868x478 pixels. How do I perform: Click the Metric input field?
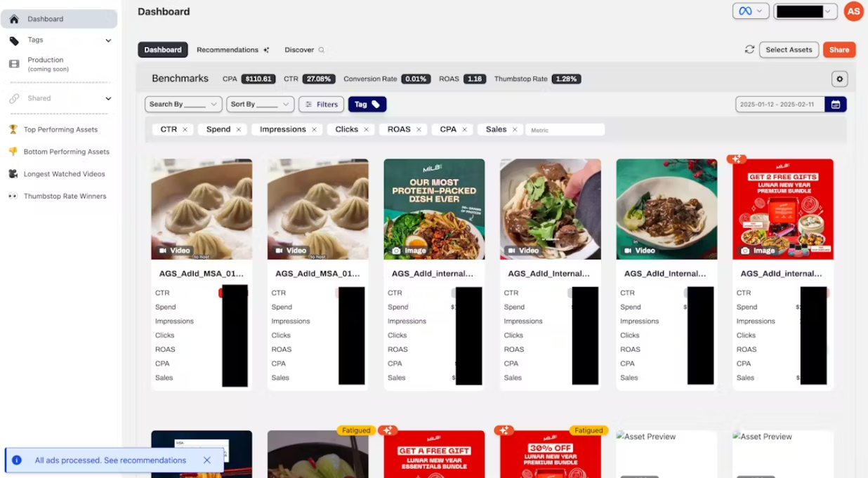coord(565,130)
